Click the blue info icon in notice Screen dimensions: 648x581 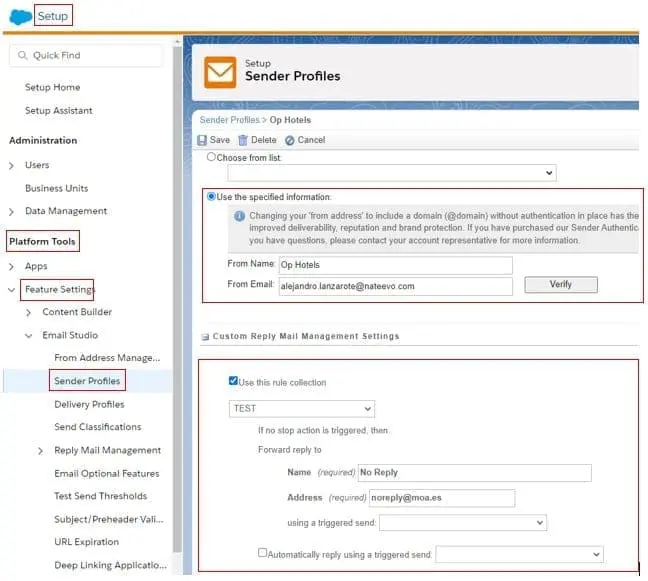click(239, 216)
